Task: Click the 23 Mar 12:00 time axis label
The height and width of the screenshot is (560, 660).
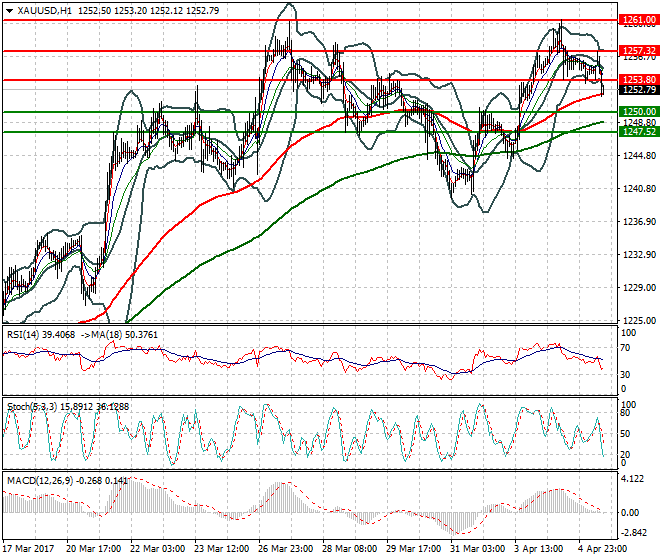Action: [221, 549]
